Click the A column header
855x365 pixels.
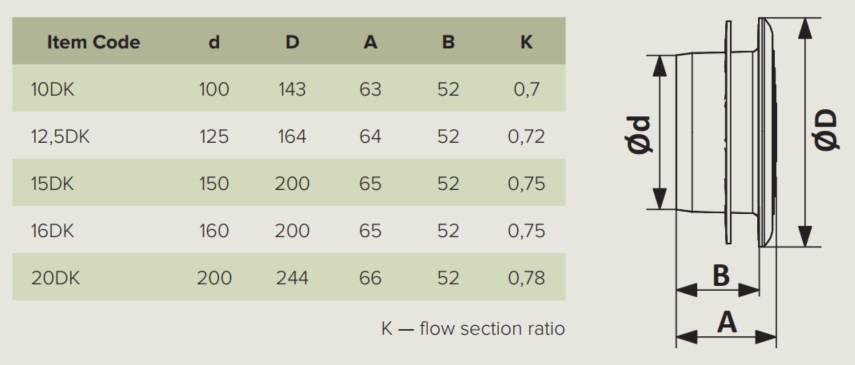coord(370,42)
